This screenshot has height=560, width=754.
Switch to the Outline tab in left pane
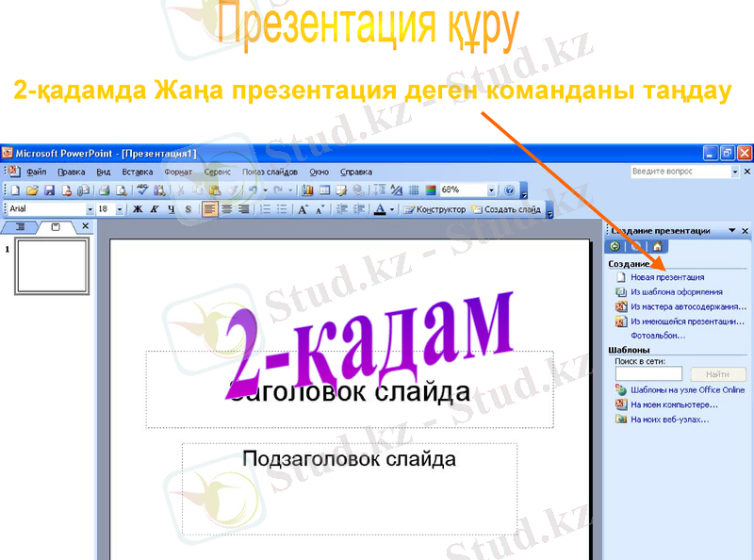click(19, 227)
